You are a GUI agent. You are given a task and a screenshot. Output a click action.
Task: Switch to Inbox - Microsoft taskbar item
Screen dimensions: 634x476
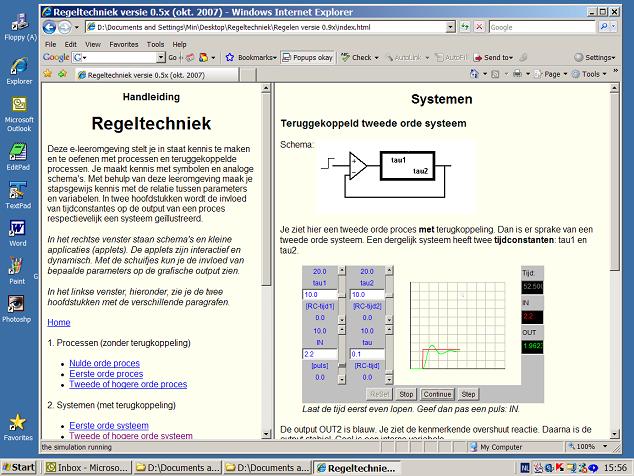click(88, 468)
